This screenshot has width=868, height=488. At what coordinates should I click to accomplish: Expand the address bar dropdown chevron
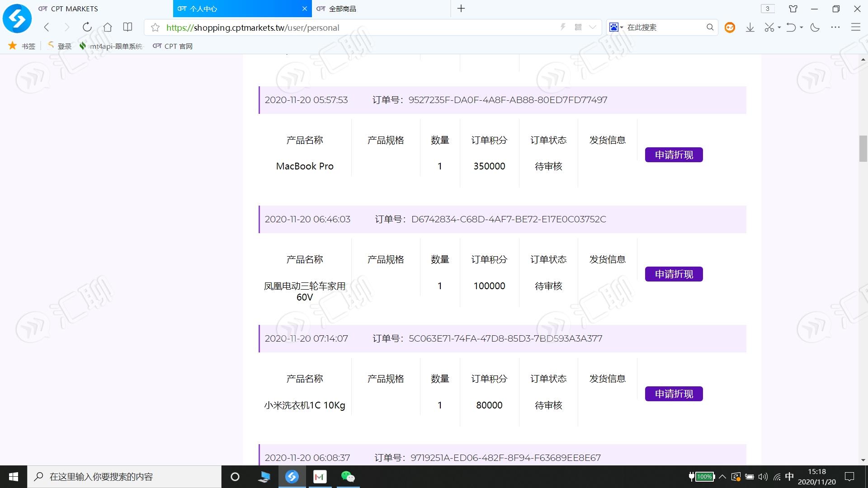[593, 28]
